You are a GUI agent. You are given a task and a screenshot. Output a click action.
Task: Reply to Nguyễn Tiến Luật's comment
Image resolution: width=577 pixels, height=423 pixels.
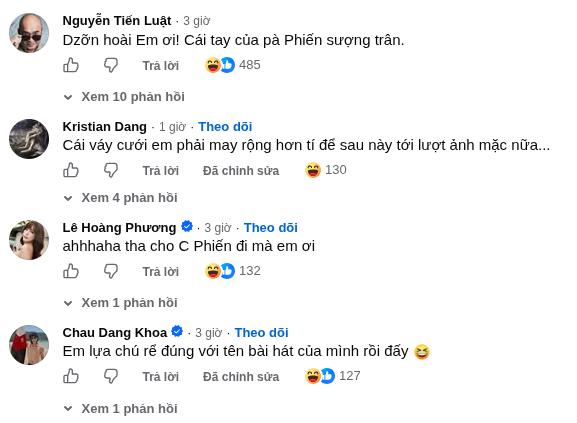[160, 66]
